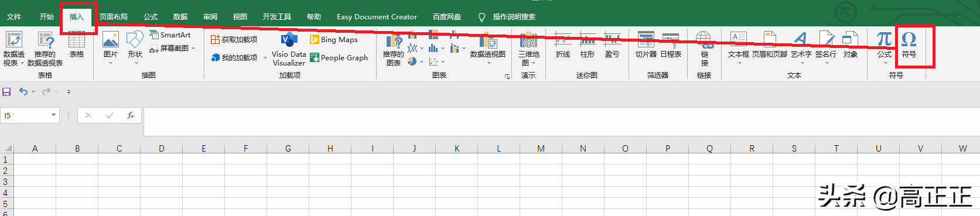980x216 pixels.
Task: Click 获取加载项 button
Action: pyautogui.click(x=234, y=39)
